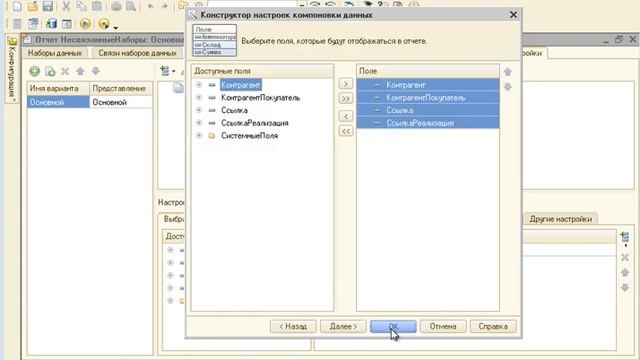Click the Представление column header
This screenshot has height=360, width=640.
tap(120, 88)
